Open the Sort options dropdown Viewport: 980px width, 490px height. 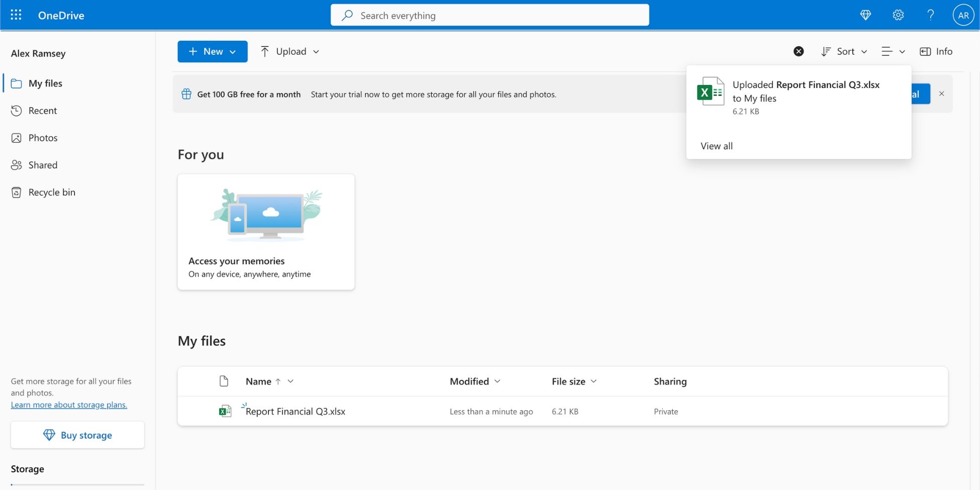tap(843, 51)
